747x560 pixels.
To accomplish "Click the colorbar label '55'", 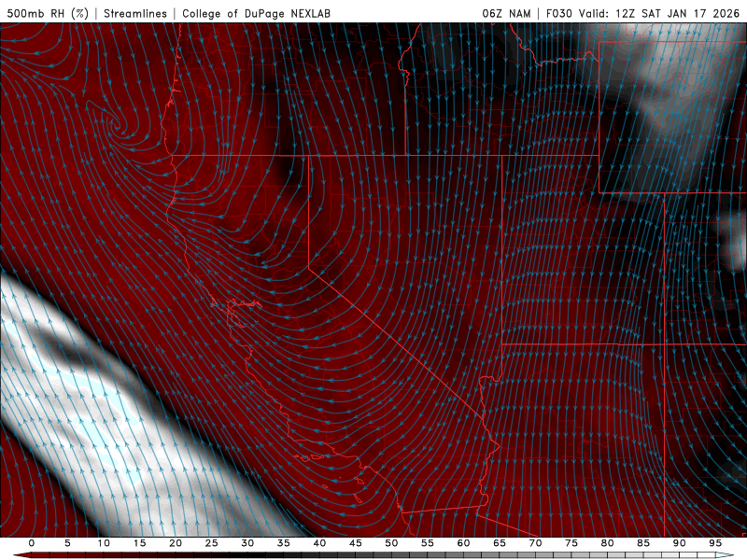I will pyautogui.click(x=428, y=543).
